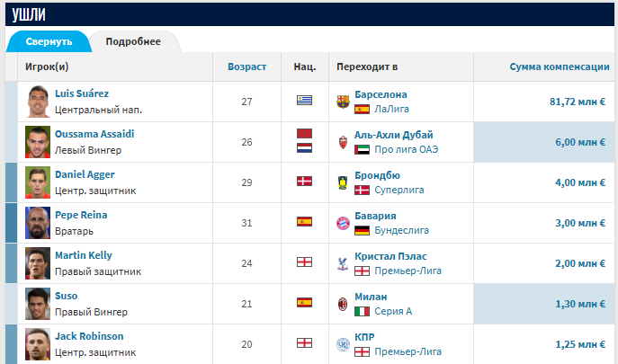Viewport: 618px width, 364px height.
Task: Select the Свернуть tab
Action: 49,41
